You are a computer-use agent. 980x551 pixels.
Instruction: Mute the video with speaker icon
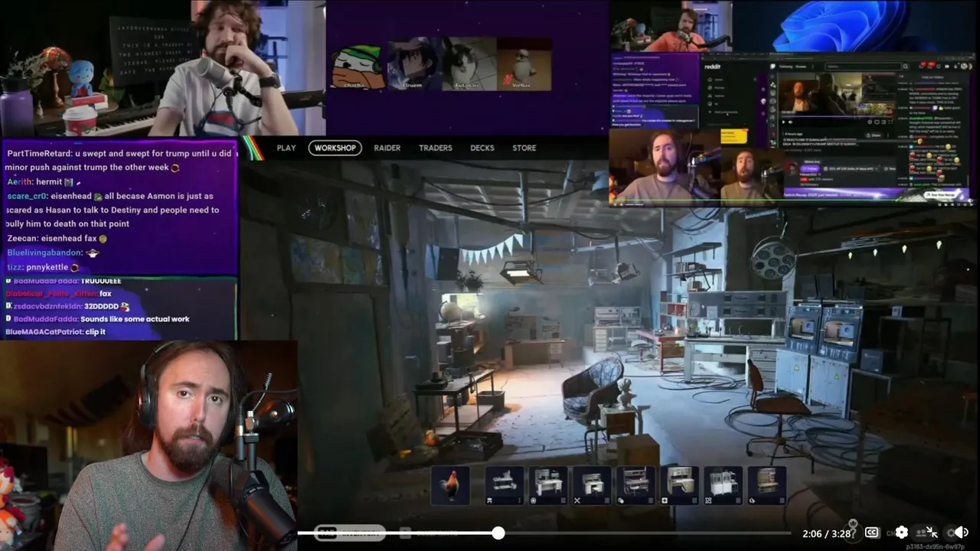(x=962, y=533)
